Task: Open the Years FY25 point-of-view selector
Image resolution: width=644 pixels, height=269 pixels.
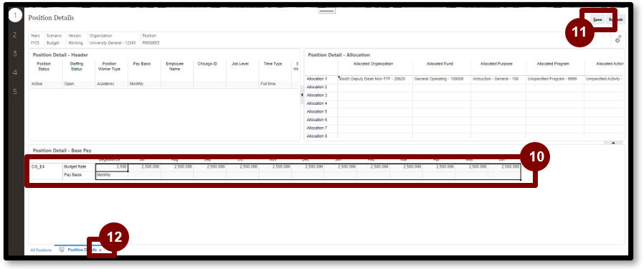Action: point(36,39)
